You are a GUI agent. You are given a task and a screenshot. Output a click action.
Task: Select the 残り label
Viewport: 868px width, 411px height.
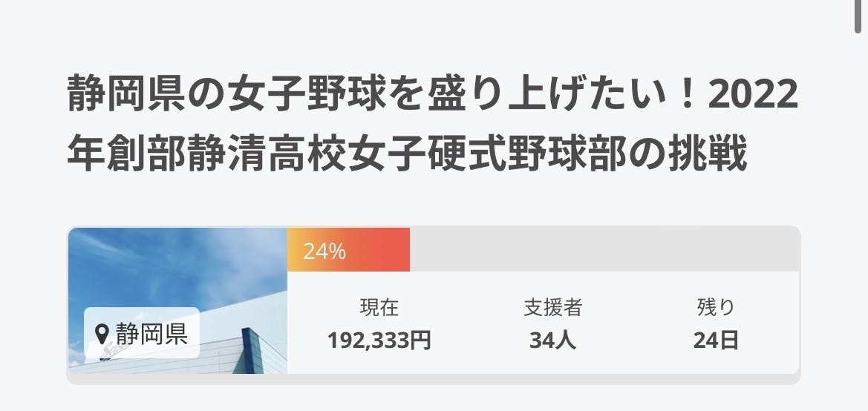[715, 307]
